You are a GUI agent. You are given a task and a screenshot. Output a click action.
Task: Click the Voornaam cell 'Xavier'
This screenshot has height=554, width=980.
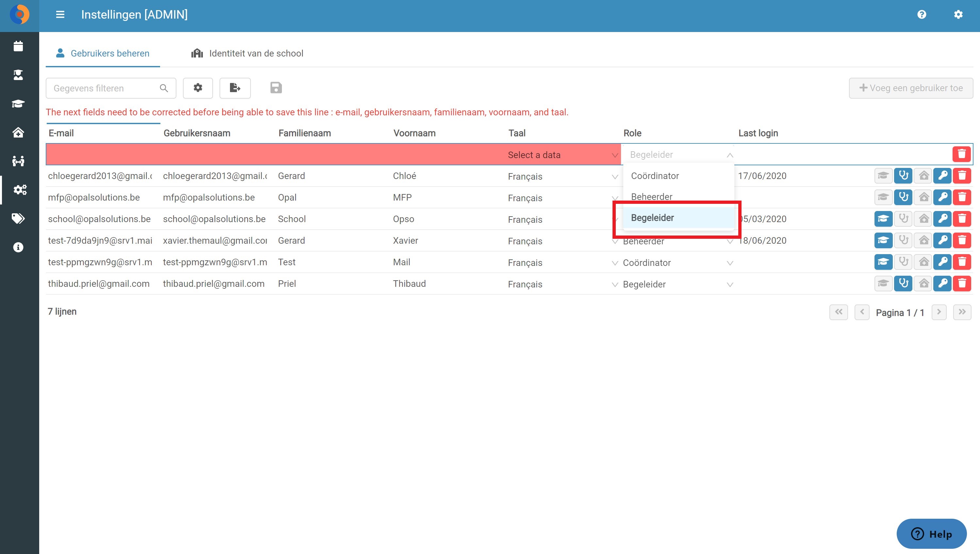tap(405, 240)
